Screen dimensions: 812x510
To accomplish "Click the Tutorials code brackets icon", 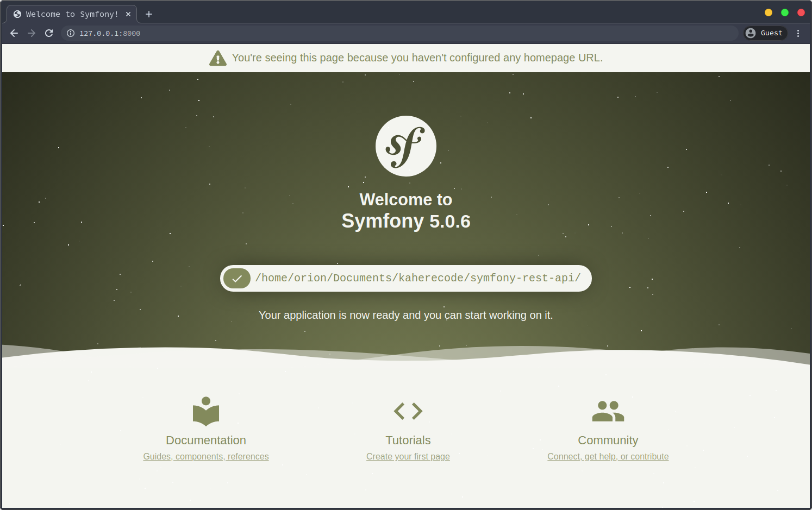I will [408, 411].
